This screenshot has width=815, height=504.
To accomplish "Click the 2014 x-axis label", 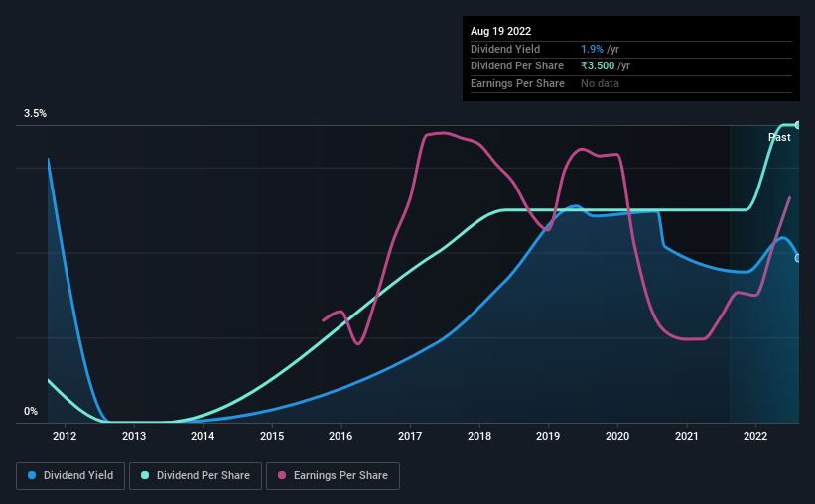I will click(203, 436).
